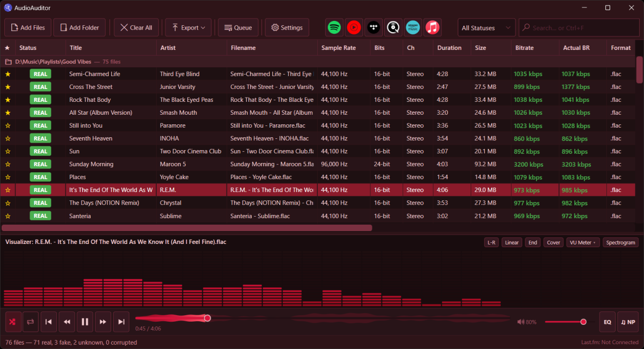This screenshot has width=644, height=349.
Task: Open YouTube Music service icon
Action: (354, 27)
